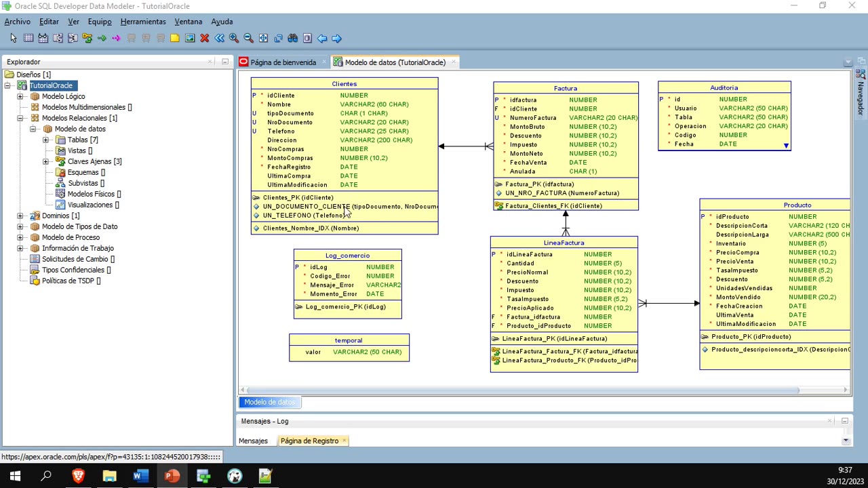This screenshot has width=868, height=488.
Task: Select the LineaFactura table title
Action: pyautogui.click(x=564, y=243)
